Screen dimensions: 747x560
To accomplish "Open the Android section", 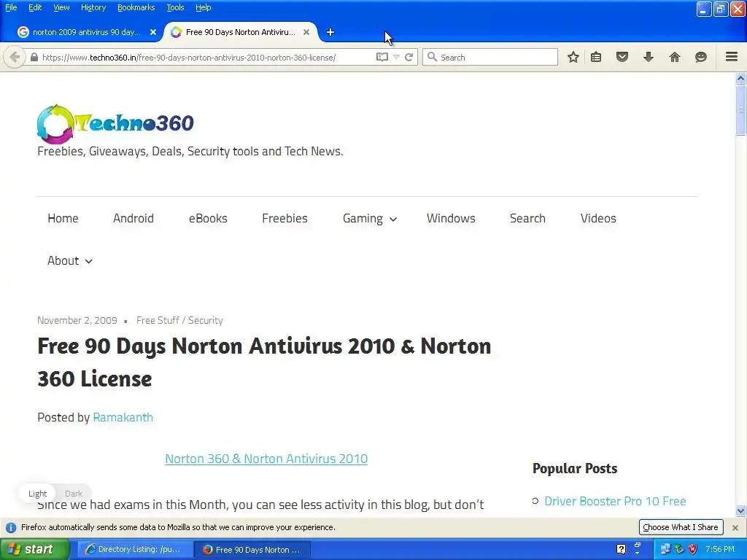I will click(x=133, y=219).
